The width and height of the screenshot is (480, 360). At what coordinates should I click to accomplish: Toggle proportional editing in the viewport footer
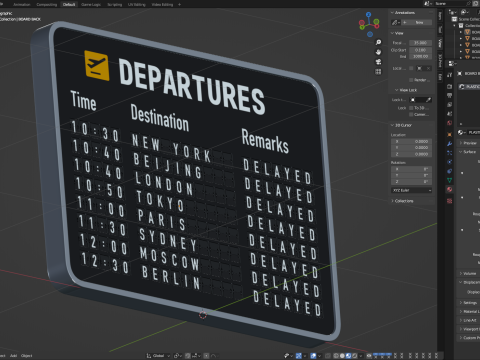pyautogui.click(x=206, y=356)
